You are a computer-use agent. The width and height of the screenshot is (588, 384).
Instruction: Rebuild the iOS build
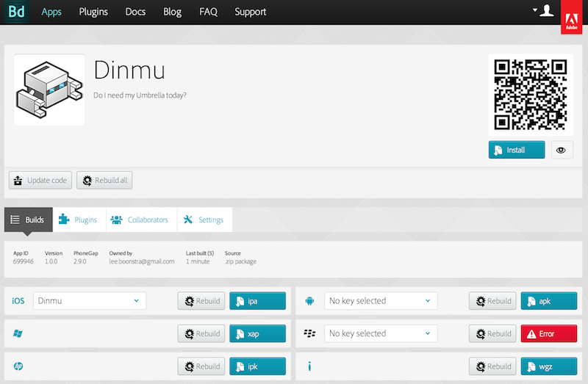point(201,301)
